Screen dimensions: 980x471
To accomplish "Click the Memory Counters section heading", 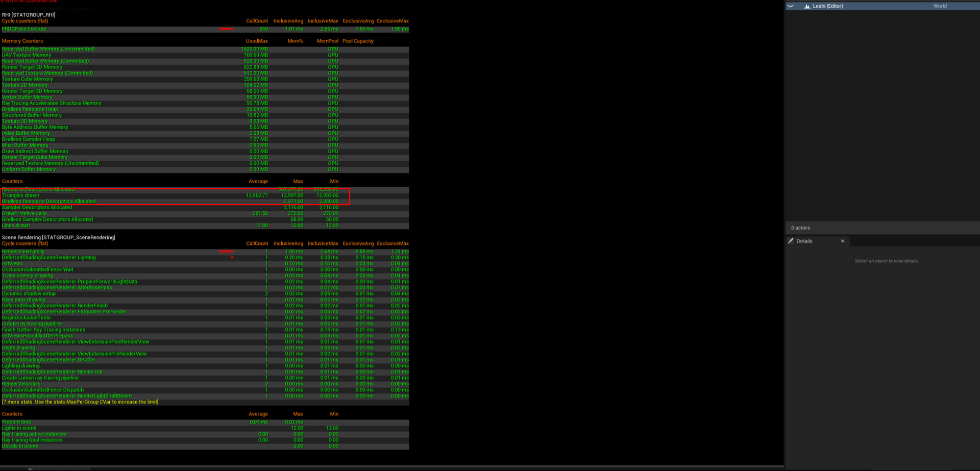I will point(22,41).
